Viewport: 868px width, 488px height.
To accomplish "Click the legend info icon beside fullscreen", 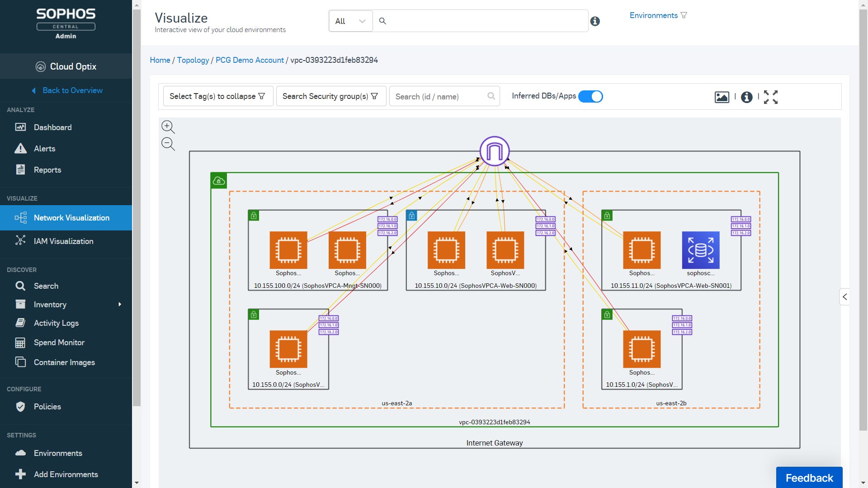I will pos(746,97).
